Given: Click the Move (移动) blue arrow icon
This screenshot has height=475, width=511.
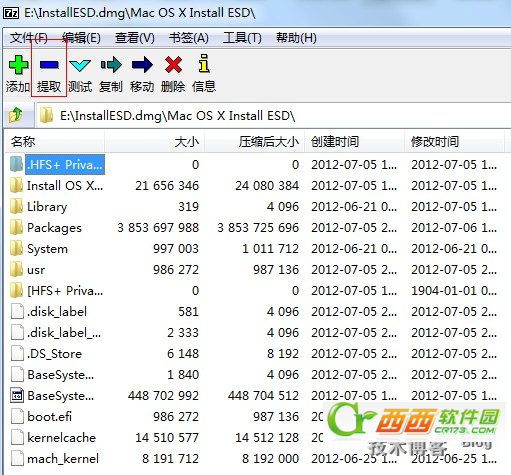Looking at the screenshot, I should [x=142, y=65].
